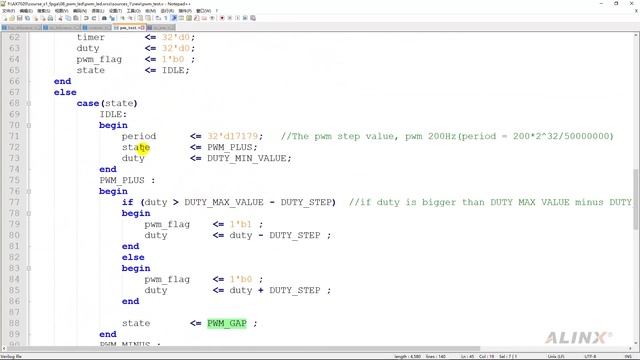Click the Paste toolbar icon
This screenshot has height=360, width=640.
(76, 18)
